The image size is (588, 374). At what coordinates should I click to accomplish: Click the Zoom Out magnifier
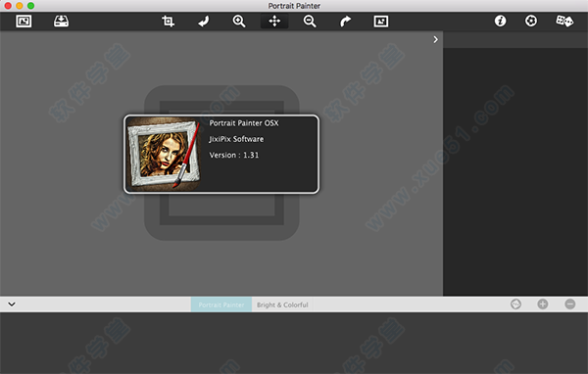point(310,21)
